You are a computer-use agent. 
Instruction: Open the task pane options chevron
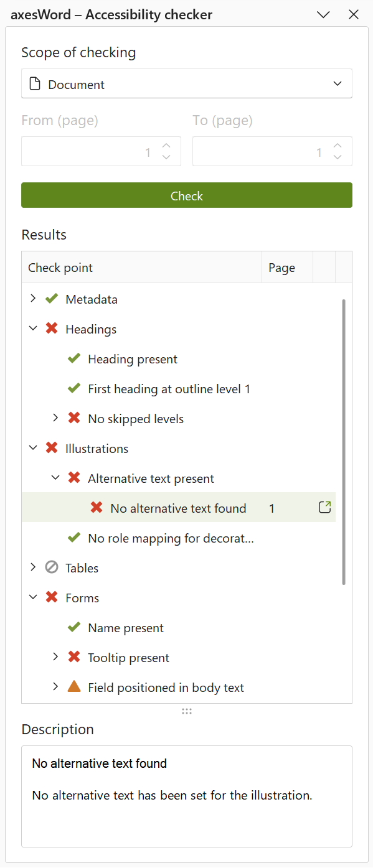[323, 15]
